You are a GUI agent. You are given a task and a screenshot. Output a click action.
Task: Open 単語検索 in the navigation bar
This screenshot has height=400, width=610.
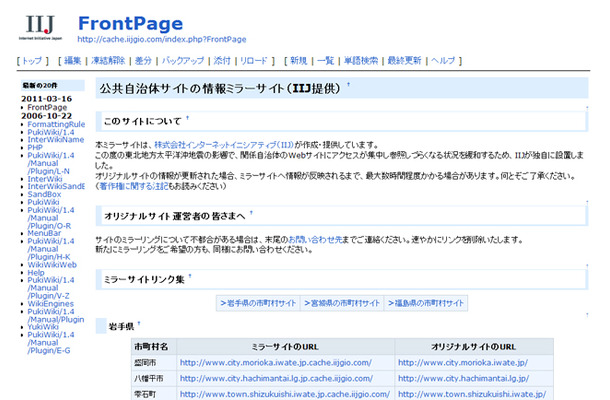click(x=361, y=61)
